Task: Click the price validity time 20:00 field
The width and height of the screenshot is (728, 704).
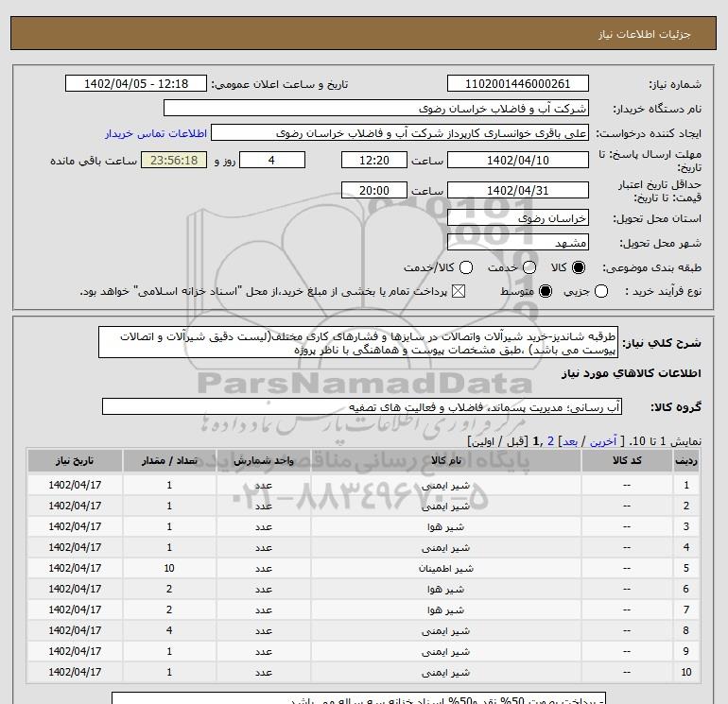Action: (374, 190)
